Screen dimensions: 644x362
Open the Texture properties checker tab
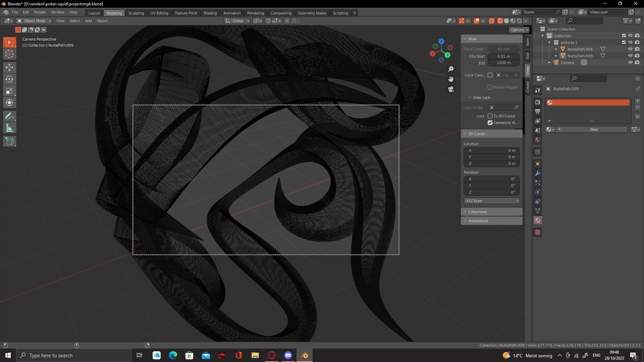pos(538,232)
